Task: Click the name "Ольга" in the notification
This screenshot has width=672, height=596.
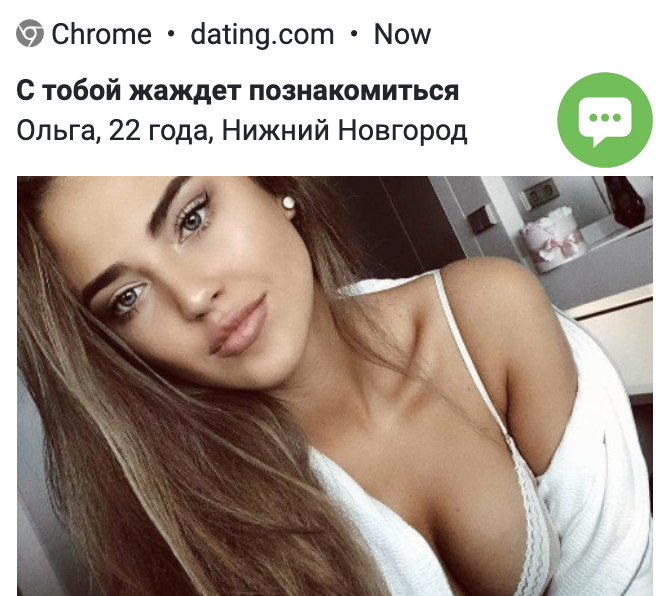Action: [57, 130]
